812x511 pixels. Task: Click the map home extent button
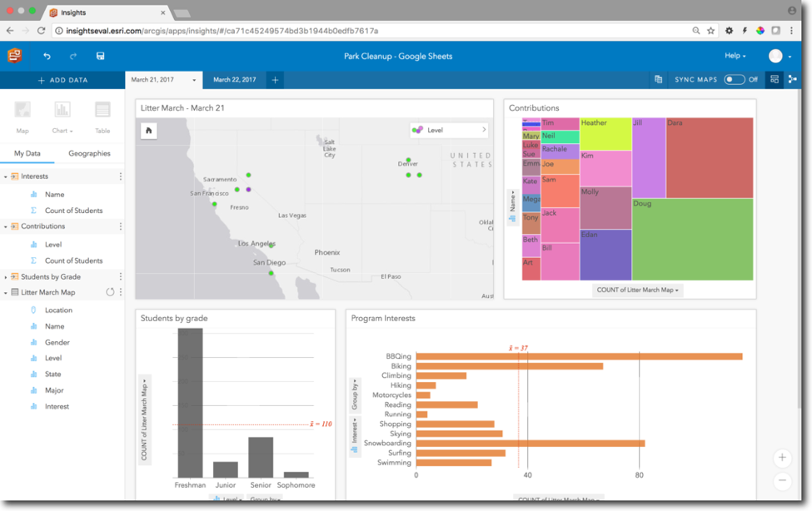[148, 131]
